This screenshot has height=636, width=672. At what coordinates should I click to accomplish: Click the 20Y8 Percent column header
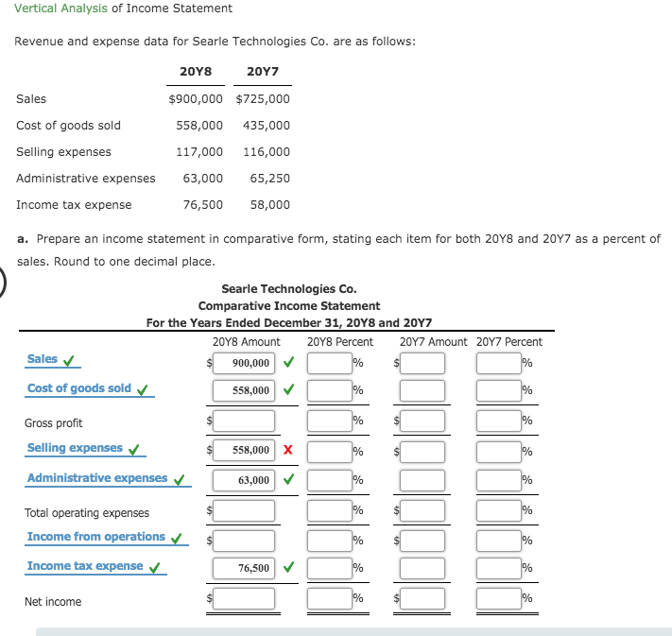340,342
